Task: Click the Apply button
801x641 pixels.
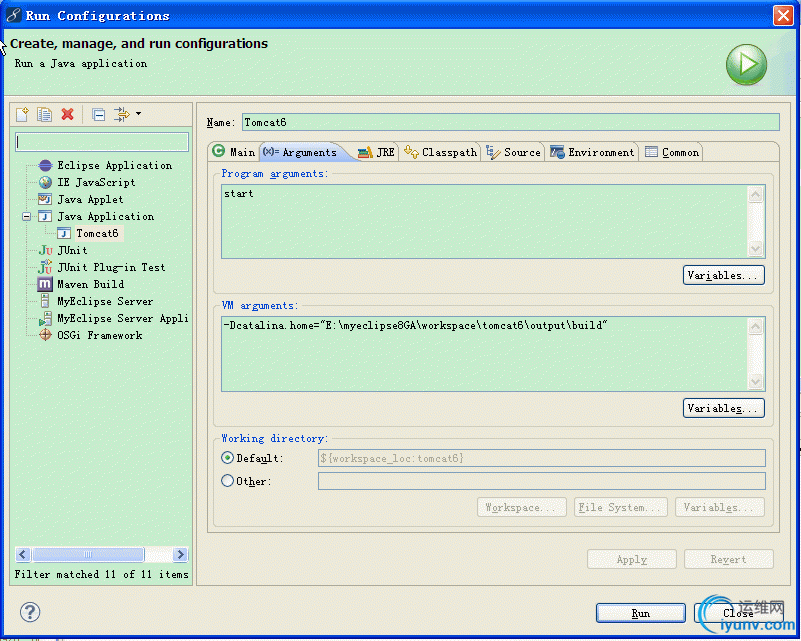Action: (x=632, y=559)
